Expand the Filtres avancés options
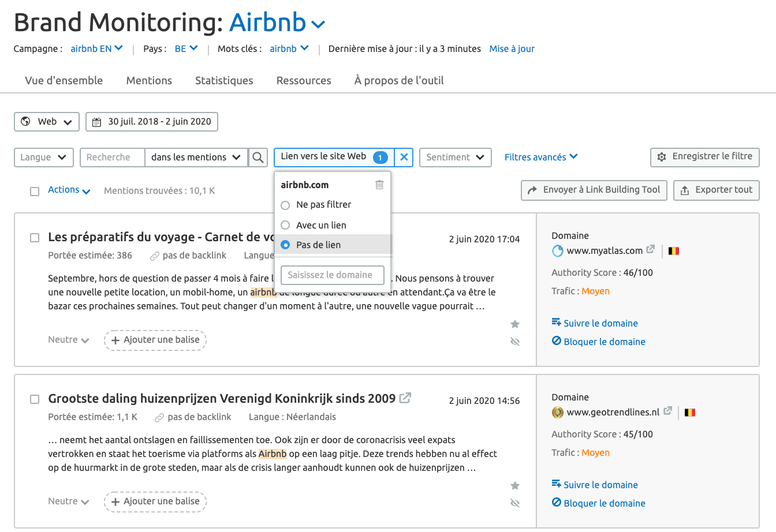 point(540,156)
